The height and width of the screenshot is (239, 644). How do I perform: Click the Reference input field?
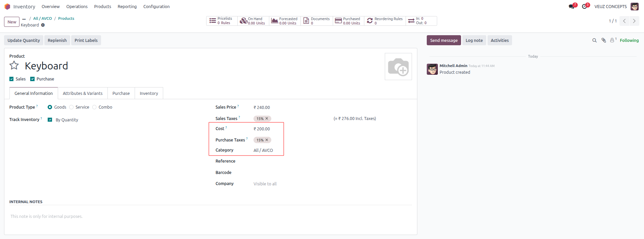click(332, 161)
